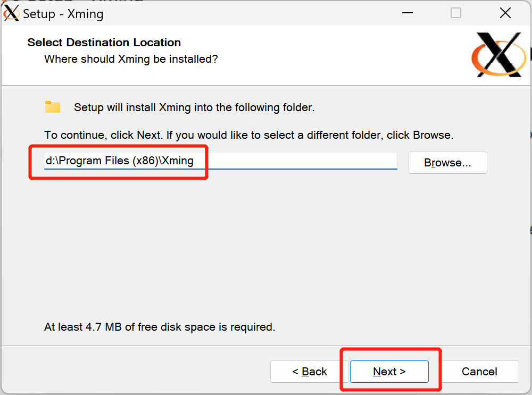Click the 'Setup - Xming' window title text

pyautogui.click(x=63, y=14)
